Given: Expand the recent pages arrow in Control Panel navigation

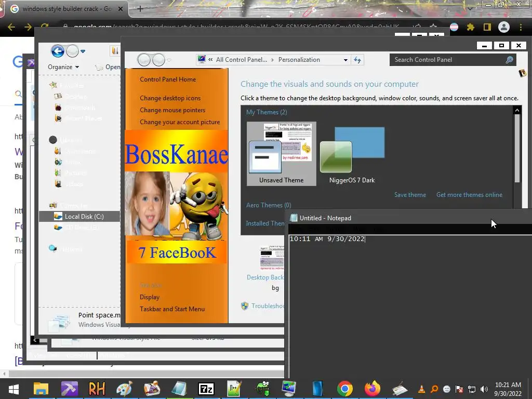Looking at the screenshot, I should [x=169, y=60].
